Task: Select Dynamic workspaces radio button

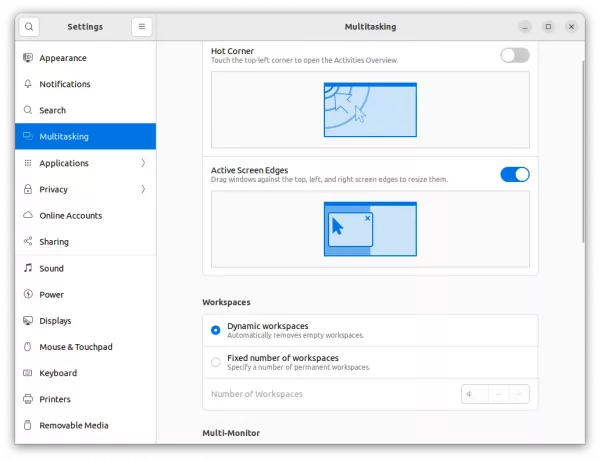Action: click(215, 330)
